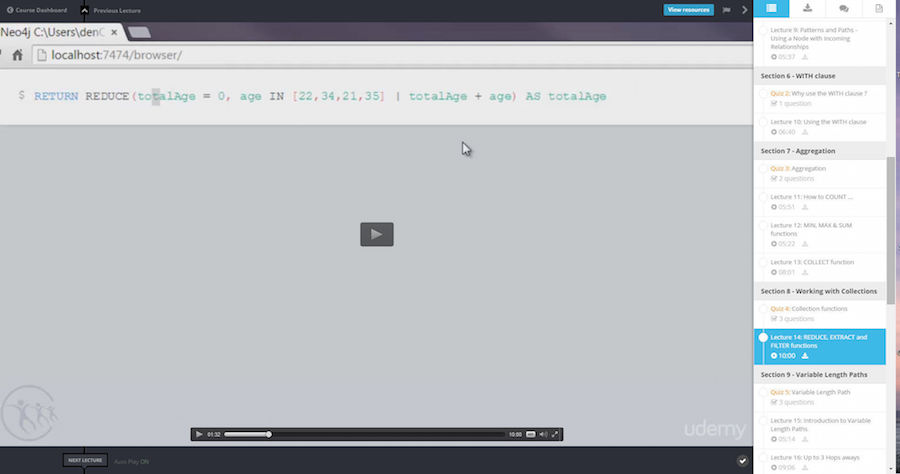Mark Lecture 9 Patterns and Paths complete

pos(763,30)
